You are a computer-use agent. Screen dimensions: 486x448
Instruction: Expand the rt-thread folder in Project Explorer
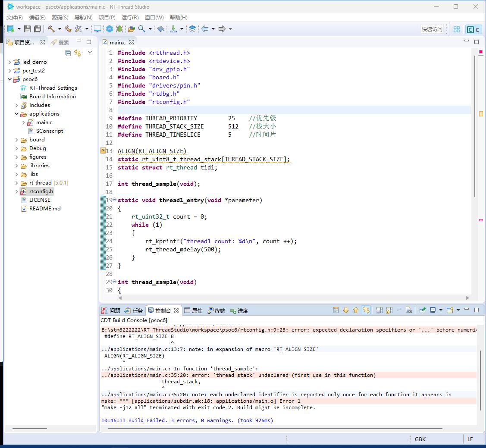[17, 183]
